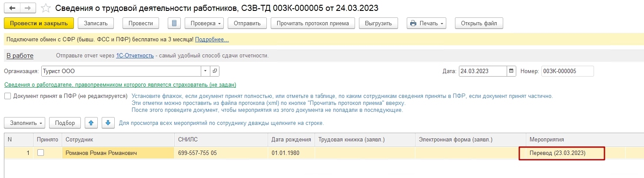644x178 pixels.
Task: Open the Заполнить dropdown button
Action: click(27, 123)
